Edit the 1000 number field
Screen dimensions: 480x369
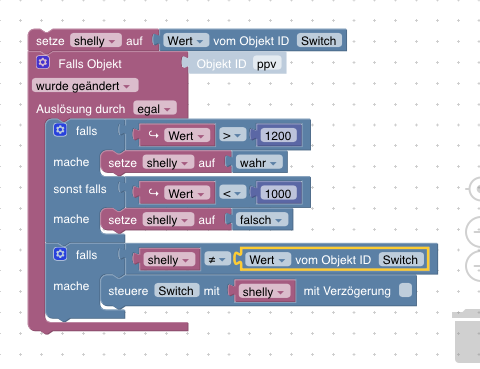278,193
